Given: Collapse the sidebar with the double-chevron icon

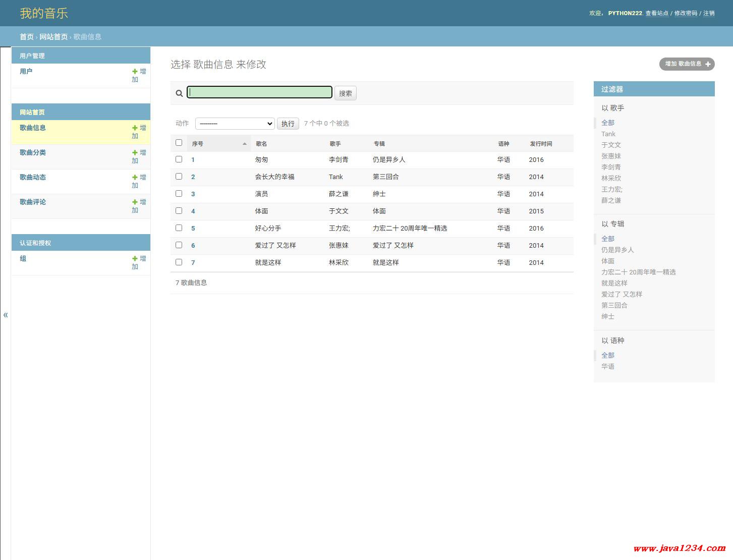Looking at the screenshot, I should [x=6, y=315].
